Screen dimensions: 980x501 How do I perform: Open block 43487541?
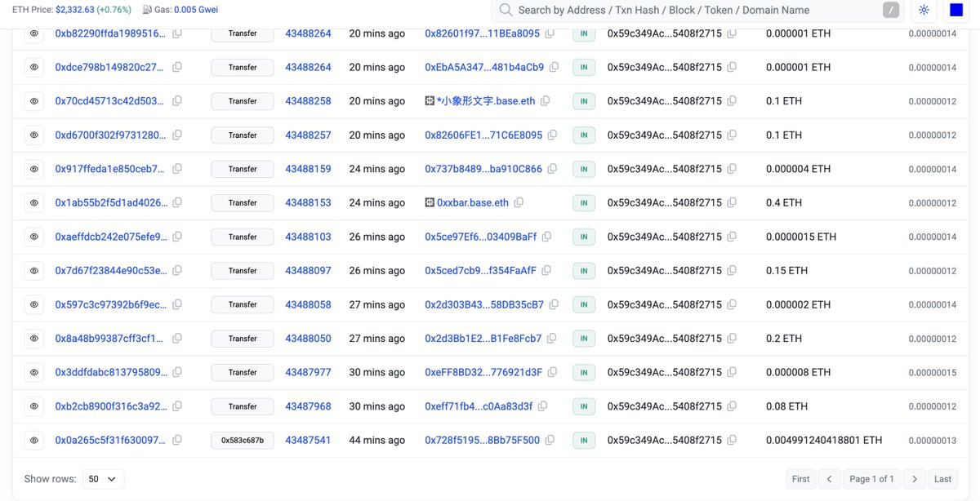coord(308,440)
